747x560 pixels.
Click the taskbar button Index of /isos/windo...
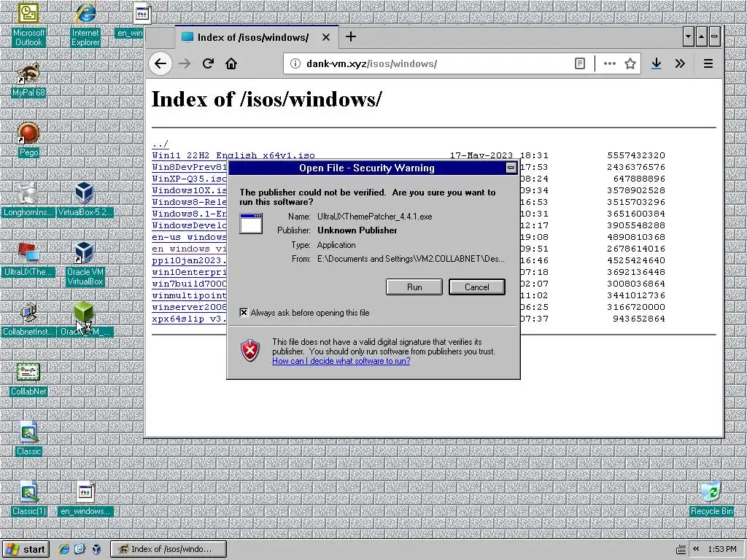coord(169,549)
